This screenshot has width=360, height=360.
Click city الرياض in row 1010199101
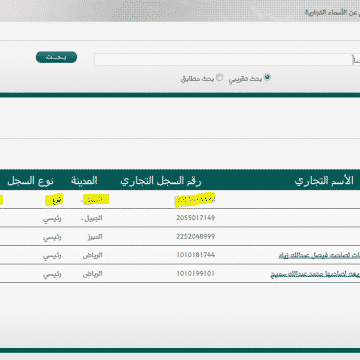pos(93,274)
